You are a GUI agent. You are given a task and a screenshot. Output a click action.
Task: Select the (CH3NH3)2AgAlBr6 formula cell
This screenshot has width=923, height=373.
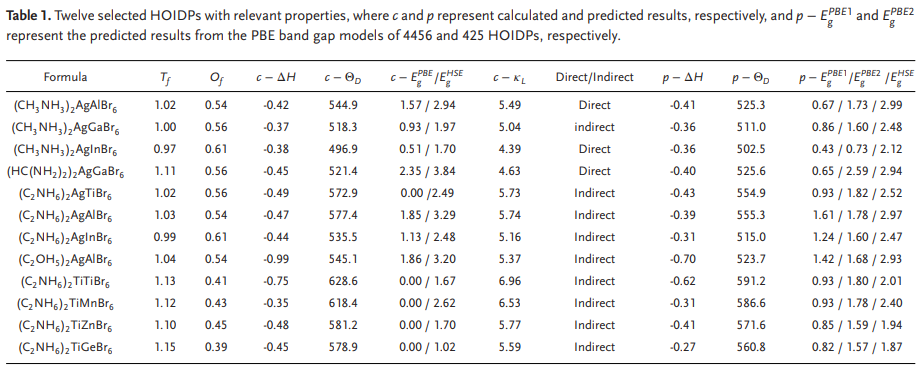pos(65,106)
